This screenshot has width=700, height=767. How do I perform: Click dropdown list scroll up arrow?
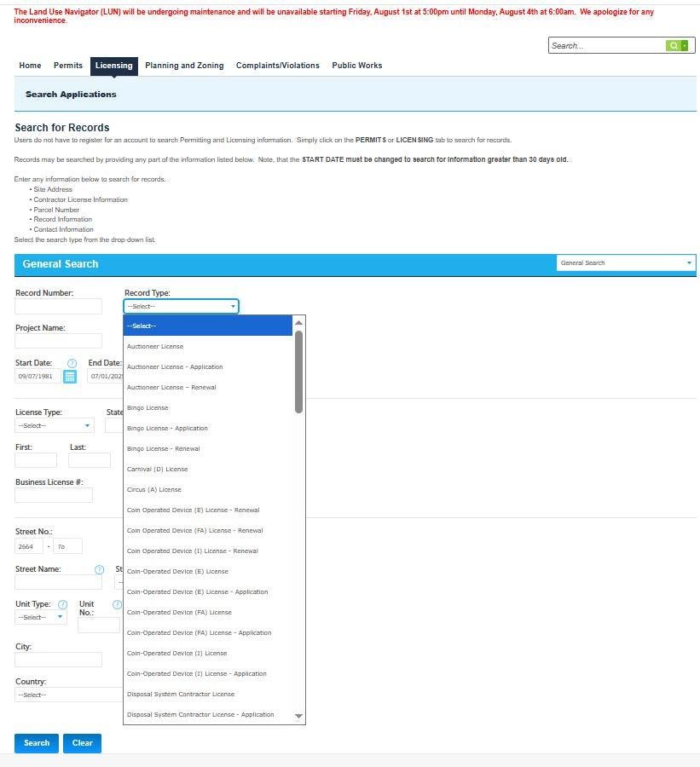298,322
